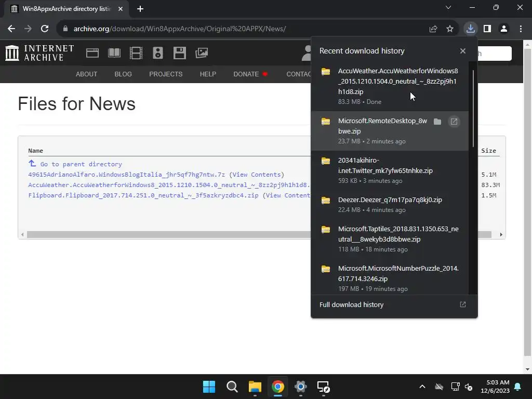Open the Images icon in header
This screenshot has width=532, height=399.
[202, 53]
